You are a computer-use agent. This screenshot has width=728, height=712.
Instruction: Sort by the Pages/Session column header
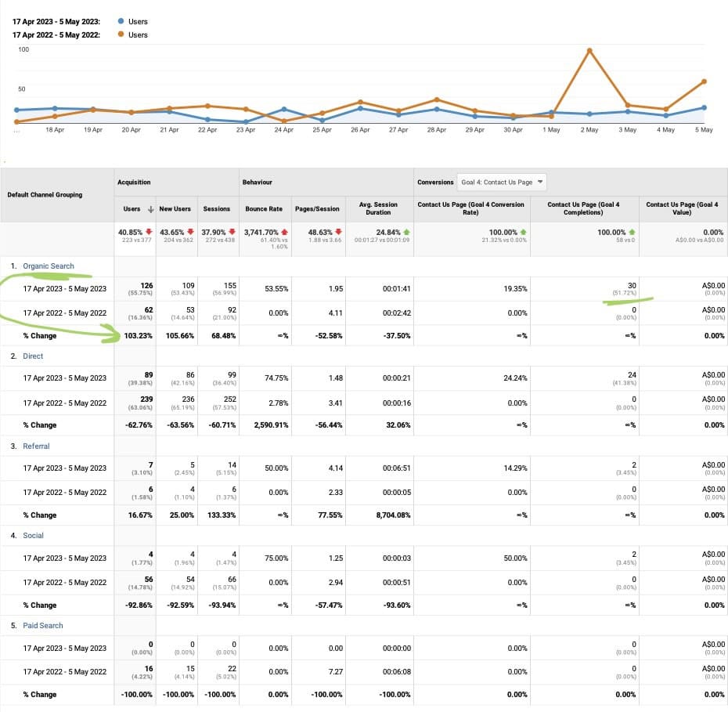317,209
